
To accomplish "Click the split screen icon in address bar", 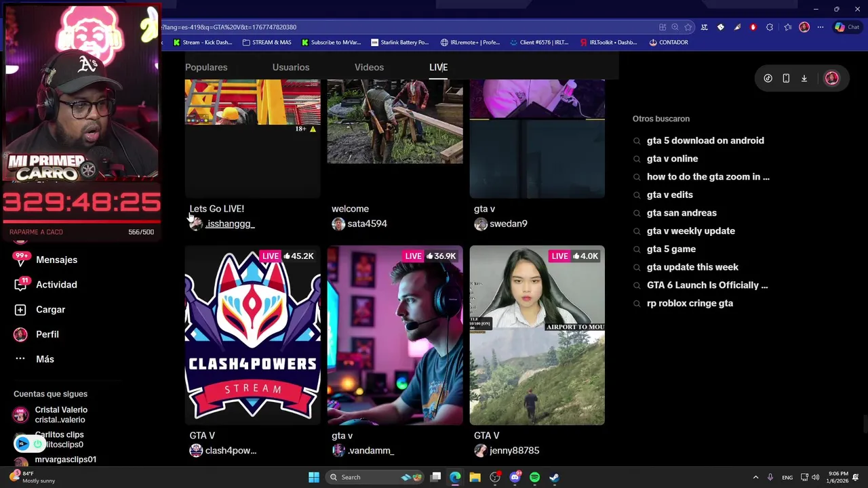I will [663, 27].
